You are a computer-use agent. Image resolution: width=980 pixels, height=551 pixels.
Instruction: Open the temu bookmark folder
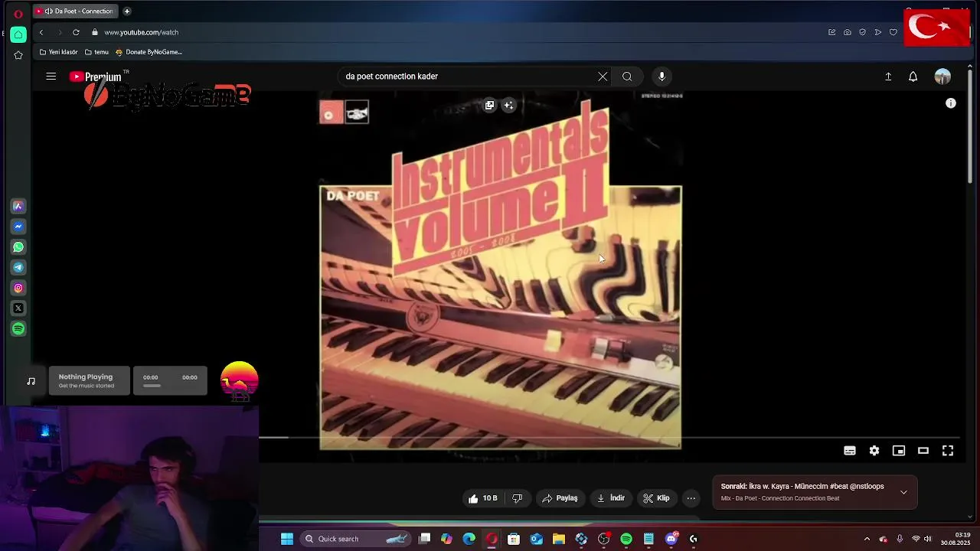96,52
